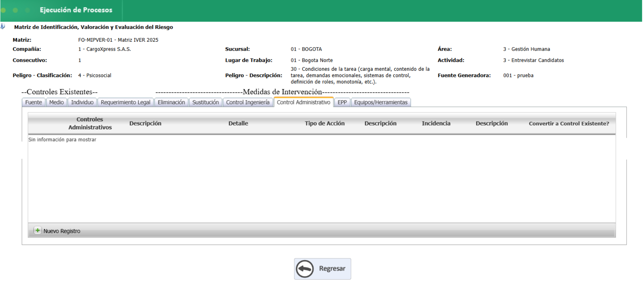Click the 'FO-MIPVER-01 - Matriz IVER 2025' value
The height and width of the screenshot is (281, 644).
click(118, 40)
